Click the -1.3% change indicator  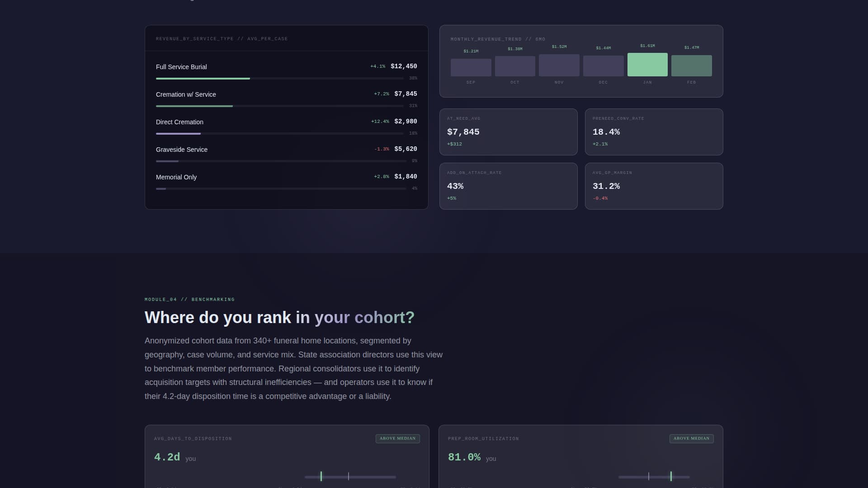coord(382,149)
